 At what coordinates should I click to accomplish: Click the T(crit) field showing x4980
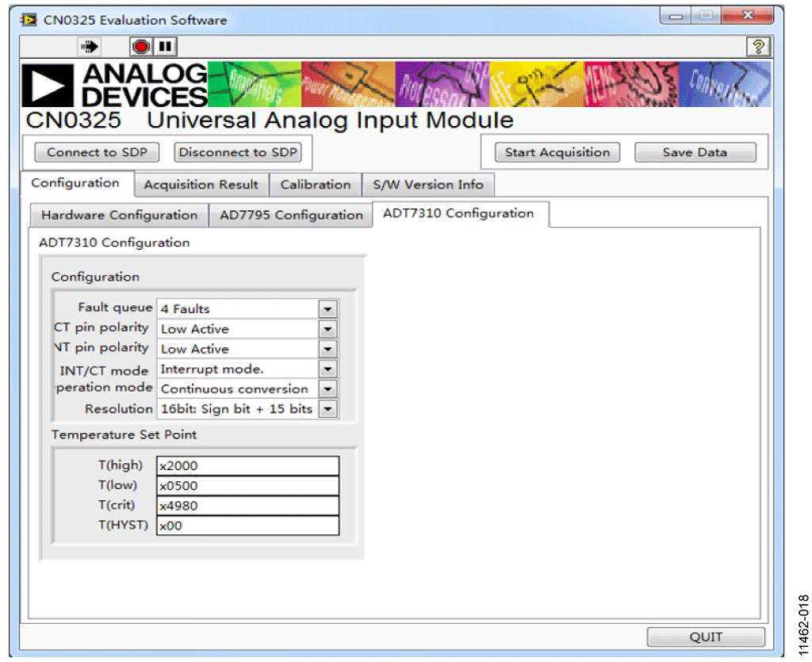point(248,506)
